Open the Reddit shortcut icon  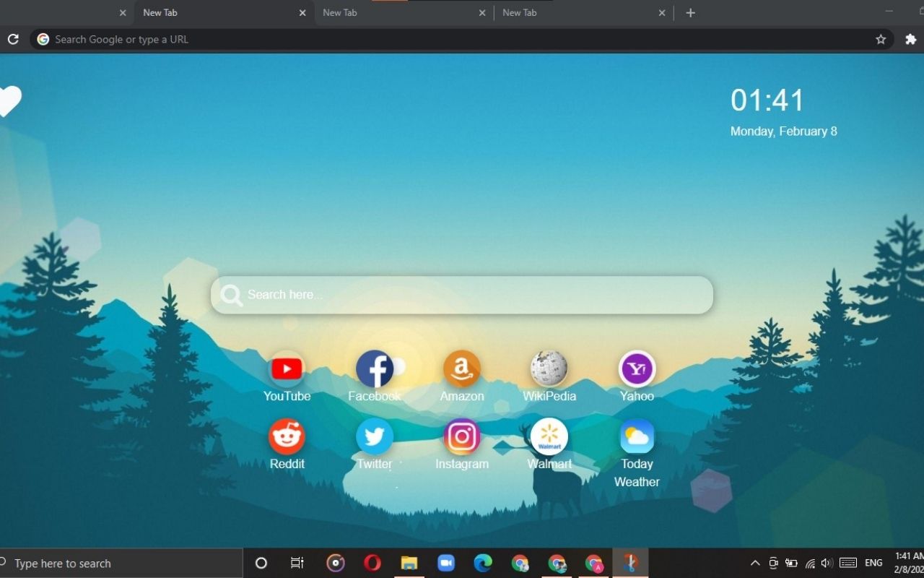click(x=287, y=437)
